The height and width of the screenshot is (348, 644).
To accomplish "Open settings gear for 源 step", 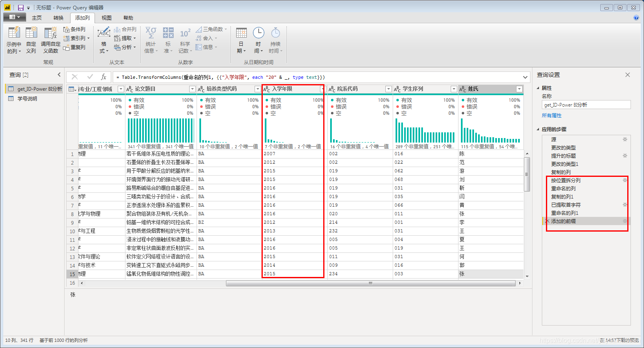I will [625, 139].
